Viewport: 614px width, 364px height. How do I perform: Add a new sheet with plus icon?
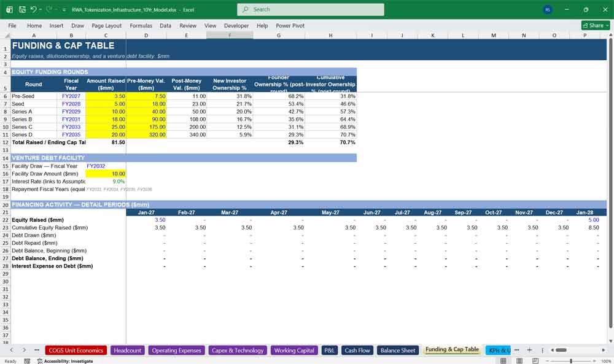tap(529, 350)
